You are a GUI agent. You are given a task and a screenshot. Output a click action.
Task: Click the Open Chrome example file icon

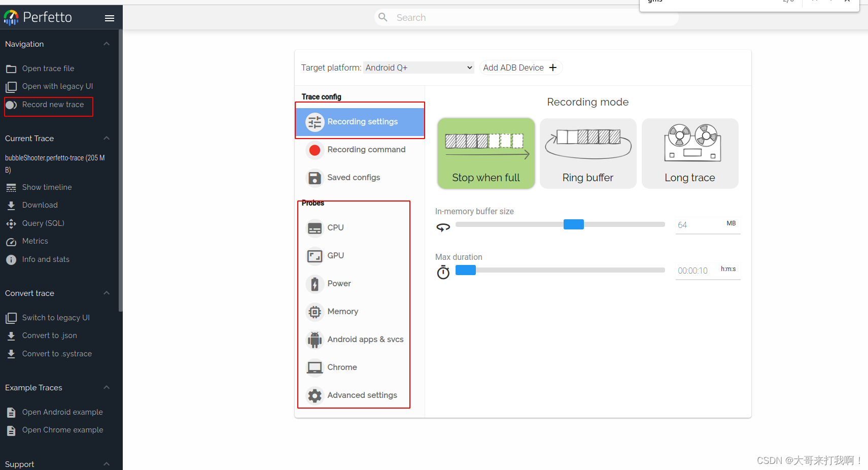11,430
